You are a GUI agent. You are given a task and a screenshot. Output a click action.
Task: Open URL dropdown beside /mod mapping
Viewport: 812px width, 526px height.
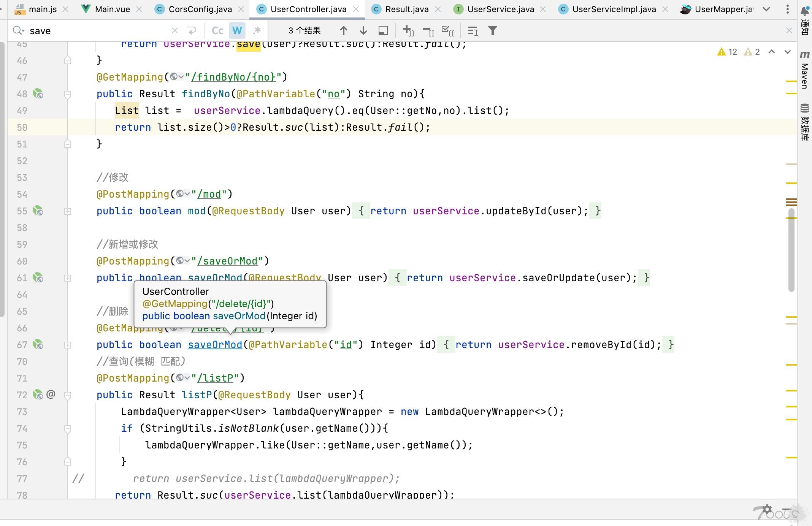click(183, 194)
